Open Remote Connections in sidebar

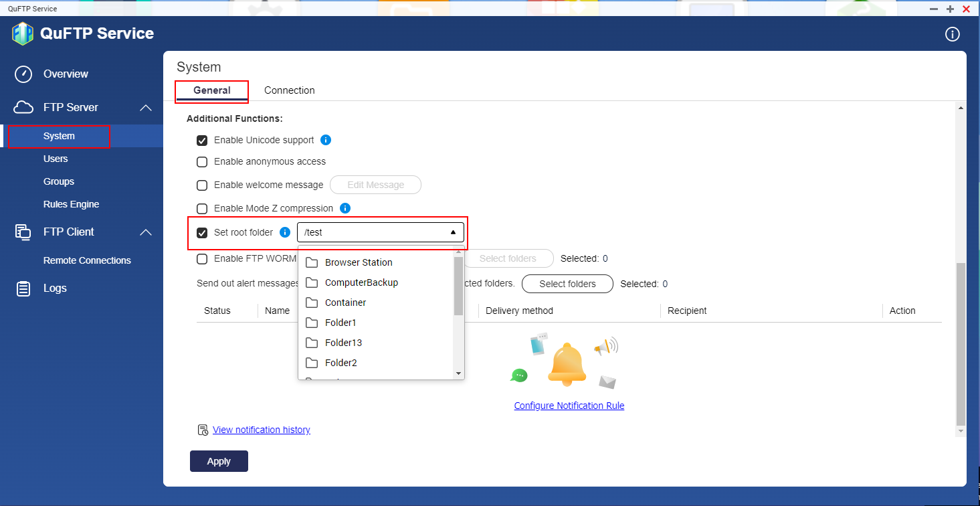[87, 260]
